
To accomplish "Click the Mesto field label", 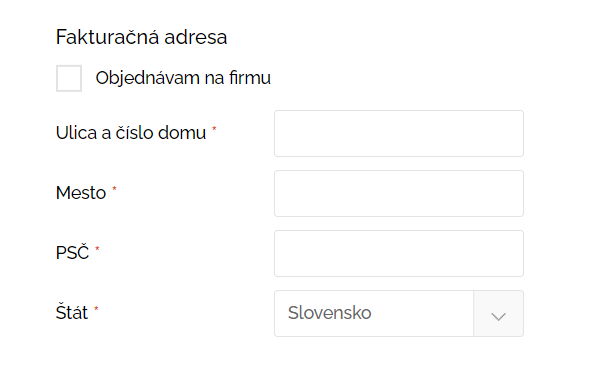I will (x=81, y=193).
